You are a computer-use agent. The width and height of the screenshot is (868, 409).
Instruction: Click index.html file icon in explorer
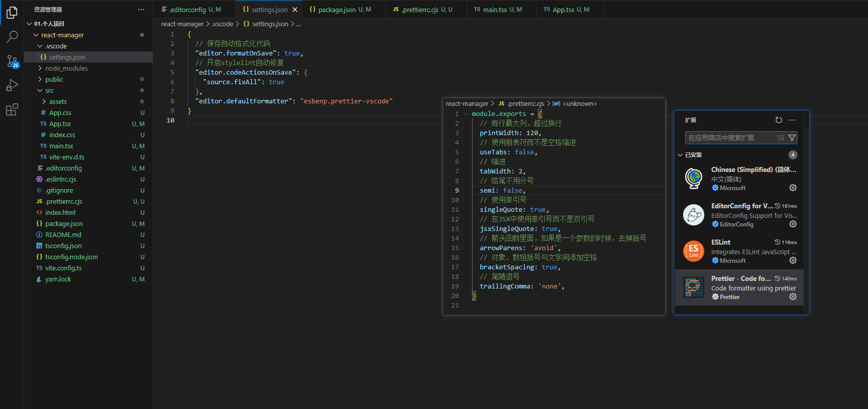tap(39, 212)
